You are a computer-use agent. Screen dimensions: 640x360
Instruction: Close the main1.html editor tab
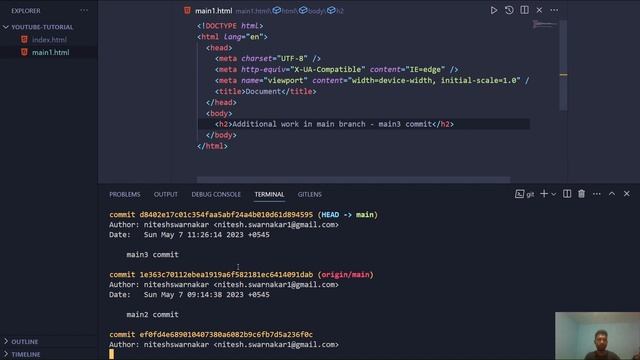(x=539, y=10)
